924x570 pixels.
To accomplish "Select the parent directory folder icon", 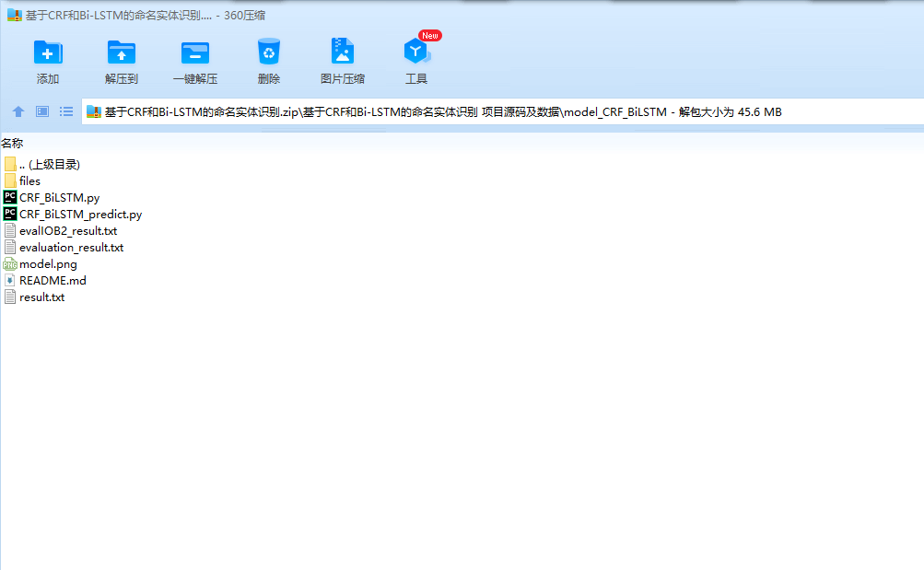I will pyautogui.click(x=10, y=164).
